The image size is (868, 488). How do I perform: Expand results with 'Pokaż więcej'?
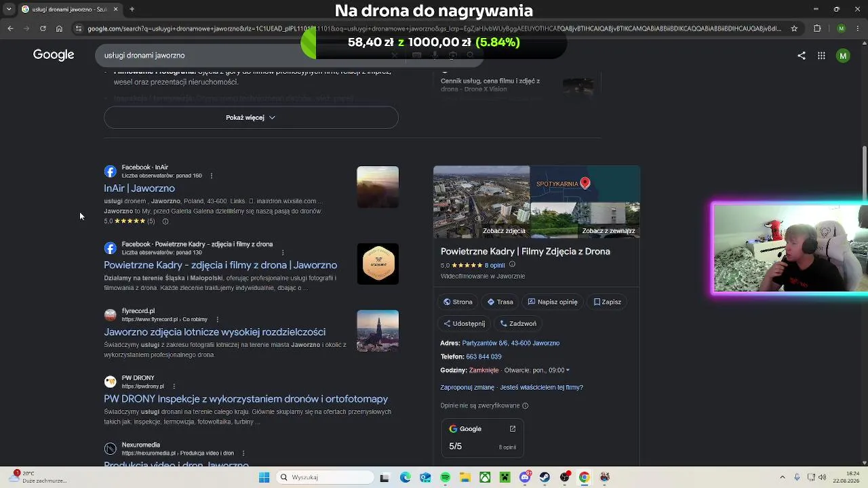[x=251, y=117]
